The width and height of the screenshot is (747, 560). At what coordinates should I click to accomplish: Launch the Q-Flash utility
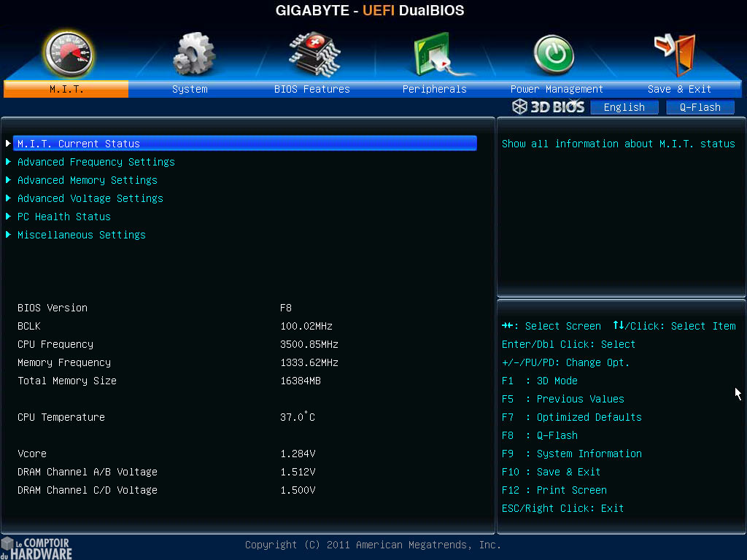(700, 107)
